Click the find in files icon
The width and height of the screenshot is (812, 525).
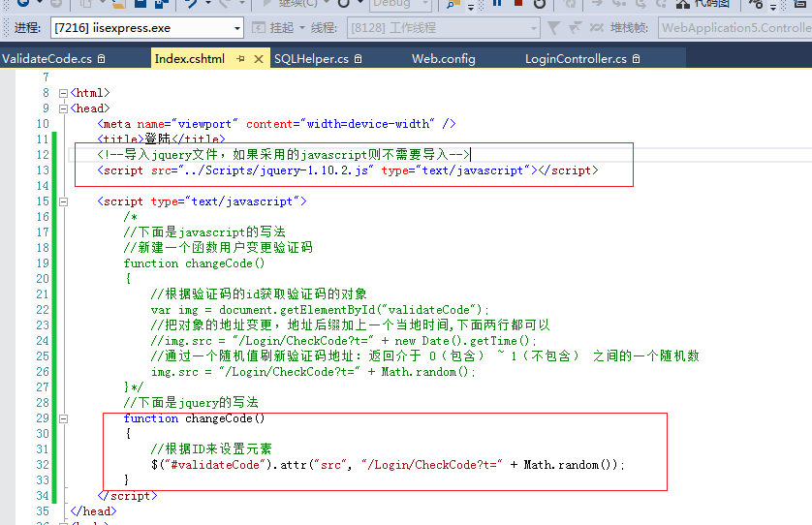453,4
